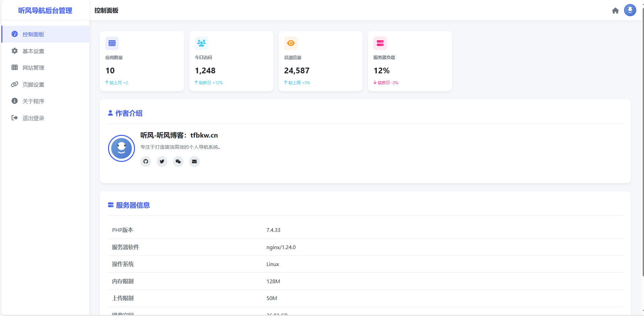
Task: Open the author's WeChat icon
Action: 178,162
